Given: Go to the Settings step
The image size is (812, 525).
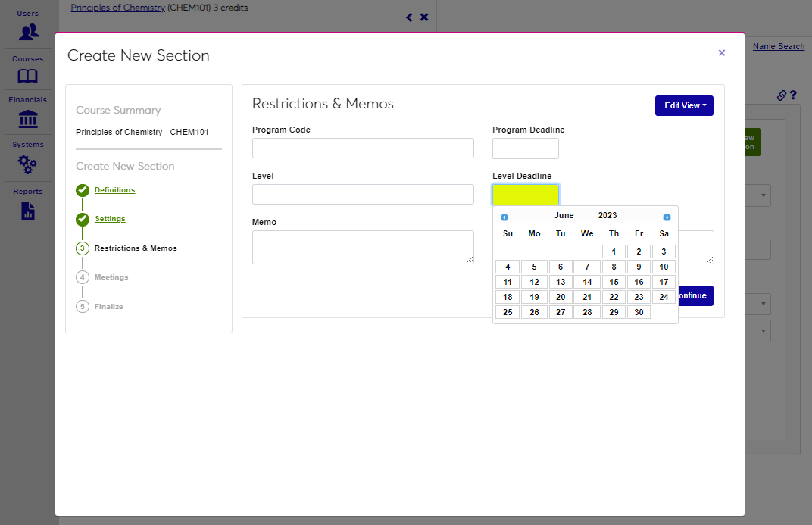Looking at the screenshot, I should click(x=110, y=219).
